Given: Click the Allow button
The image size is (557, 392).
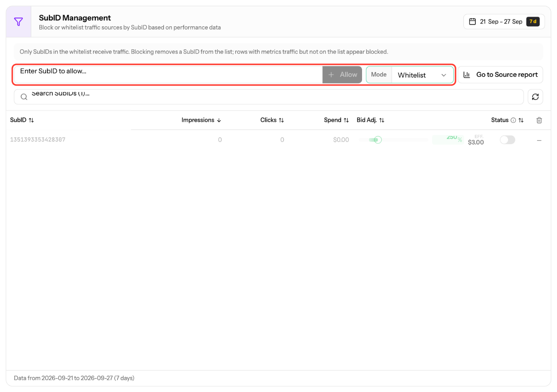Looking at the screenshot, I should point(342,74).
